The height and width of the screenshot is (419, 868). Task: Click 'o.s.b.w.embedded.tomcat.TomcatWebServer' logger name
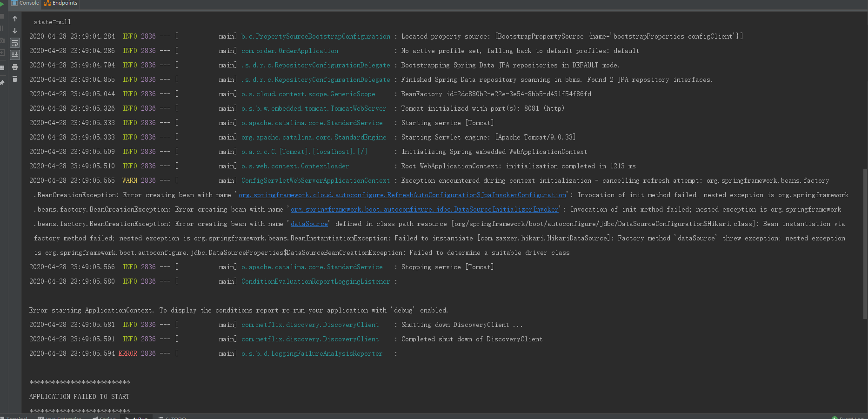click(x=314, y=108)
